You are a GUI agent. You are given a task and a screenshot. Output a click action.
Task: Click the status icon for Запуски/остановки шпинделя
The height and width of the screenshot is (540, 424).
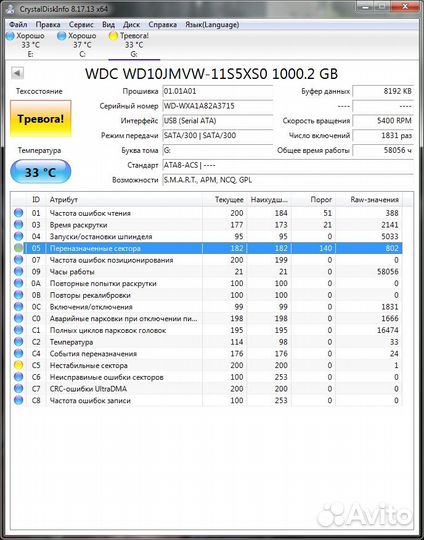click(x=19, y=236)
